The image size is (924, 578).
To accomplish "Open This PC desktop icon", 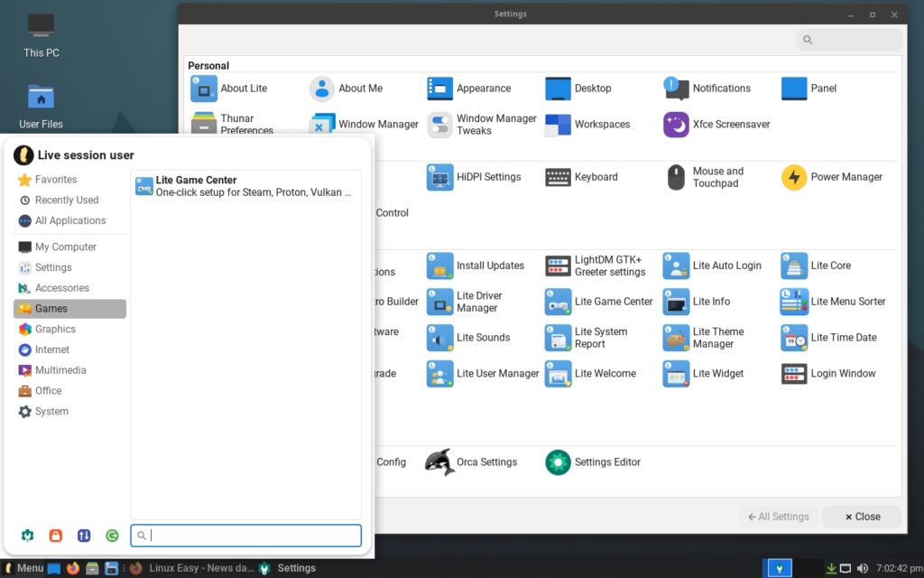I will tap(42, 36).
